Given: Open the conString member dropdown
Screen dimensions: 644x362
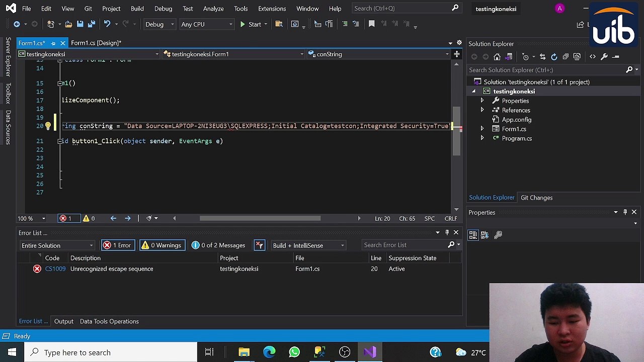Looking at the screenshot, I should tap(378, 54).
